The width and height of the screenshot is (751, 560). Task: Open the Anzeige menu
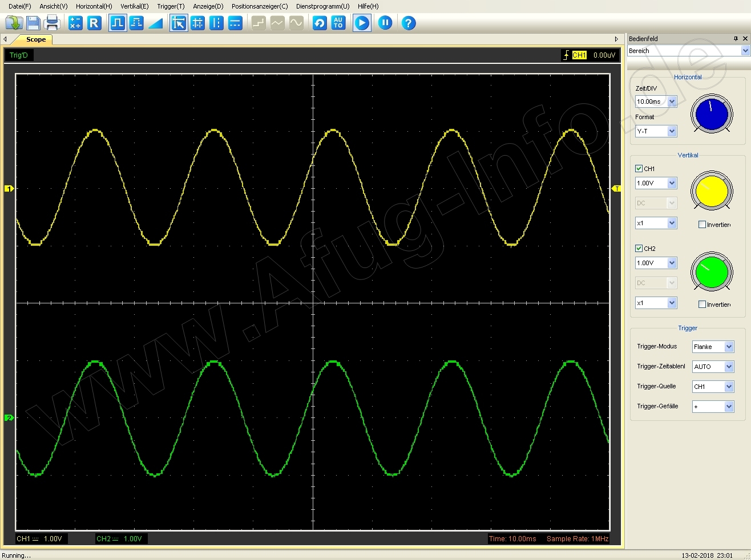click(x=208, y=6)
